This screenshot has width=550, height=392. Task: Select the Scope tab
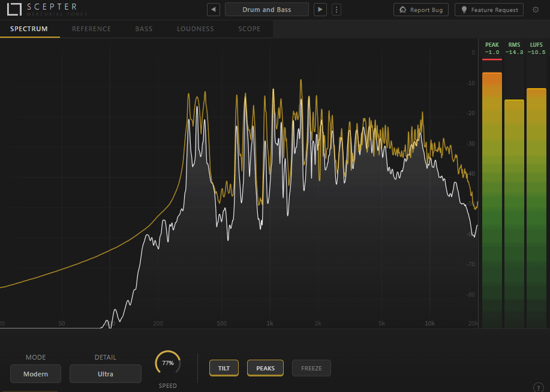[249, 29]
